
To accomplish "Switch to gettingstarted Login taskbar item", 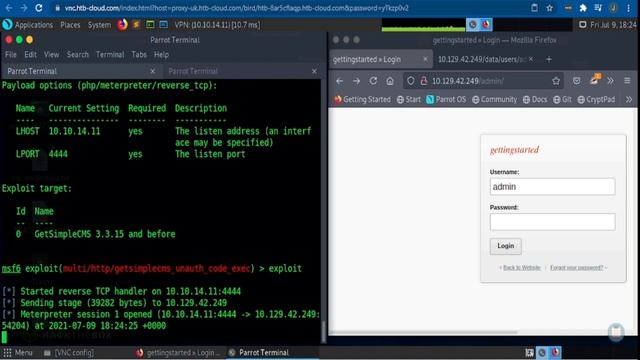I will (178, 353).
